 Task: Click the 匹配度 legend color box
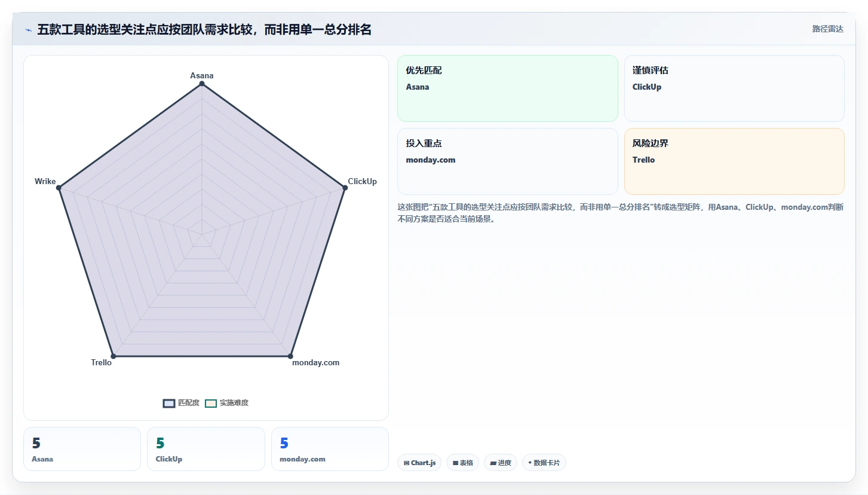pyautogui.click(x=169, y=404)
